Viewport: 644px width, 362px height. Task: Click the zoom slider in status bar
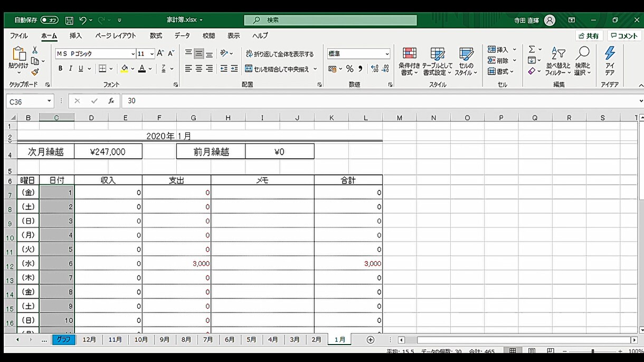point(593,351)
